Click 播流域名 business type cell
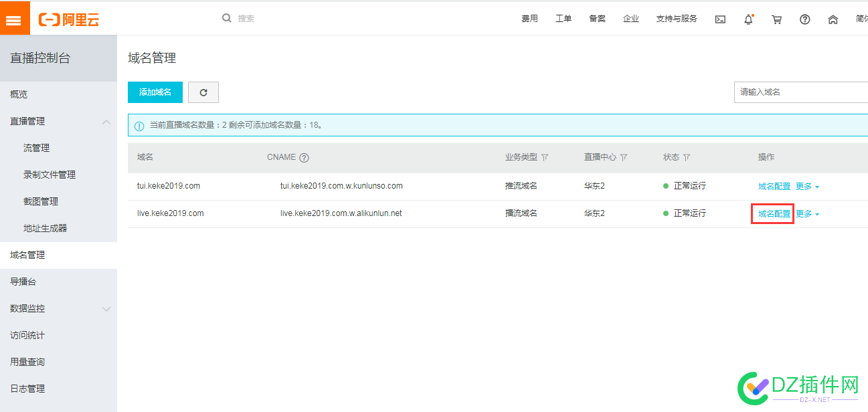The height and width of the screenshot is (412, 868). pos(521,213)
